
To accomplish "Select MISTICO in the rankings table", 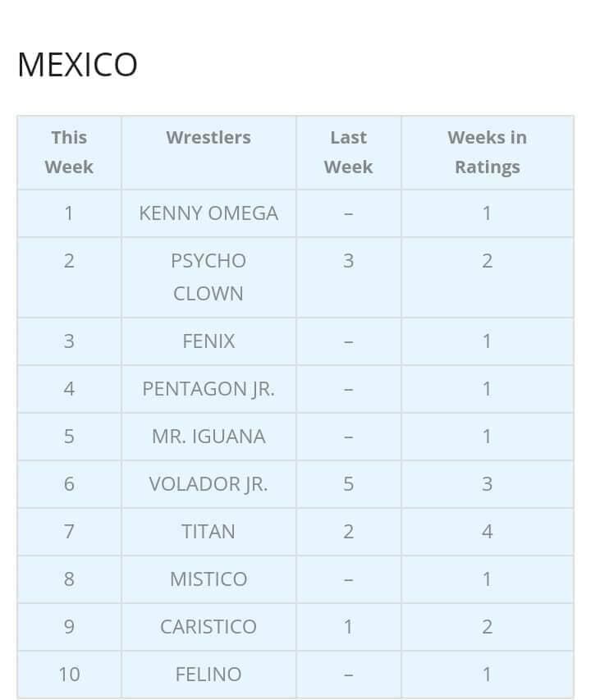I will coord(208,579).
